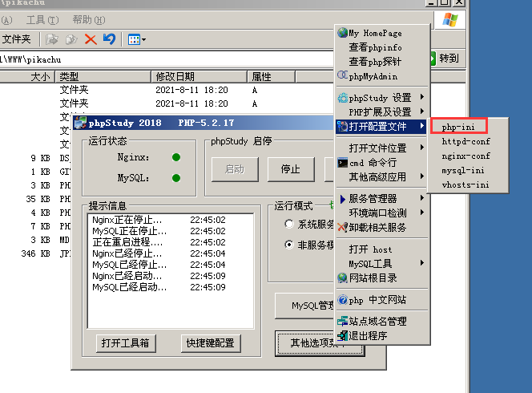
Task: Choose 查看php探针 menu entry
Action: 375,62
